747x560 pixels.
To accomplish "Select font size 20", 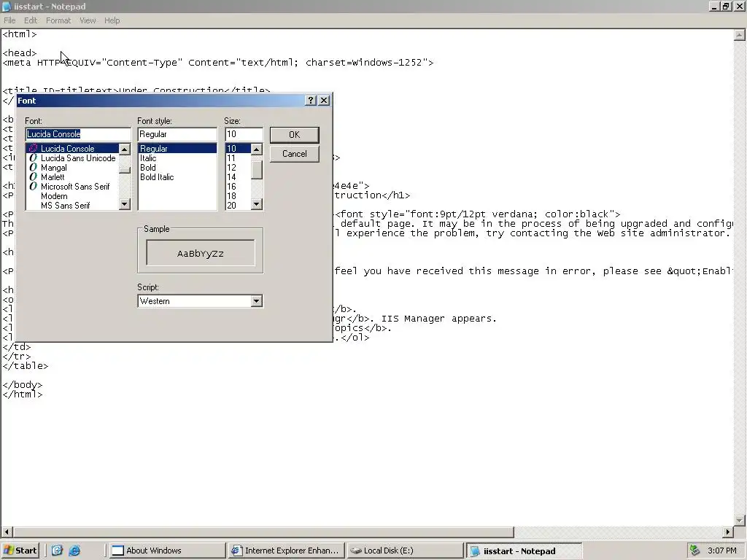I will pos(239,206).
